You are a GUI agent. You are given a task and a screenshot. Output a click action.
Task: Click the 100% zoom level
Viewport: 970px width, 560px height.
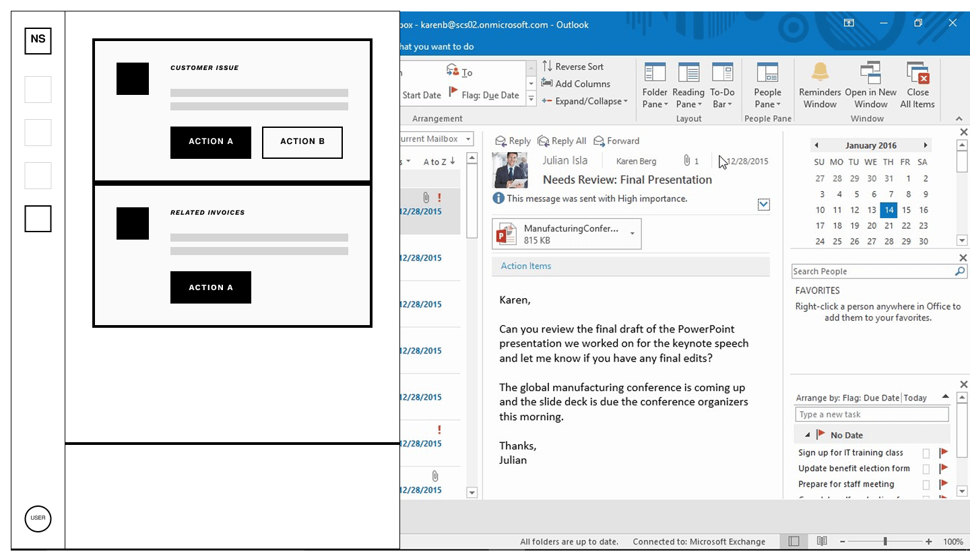click(x=952, y=541)
